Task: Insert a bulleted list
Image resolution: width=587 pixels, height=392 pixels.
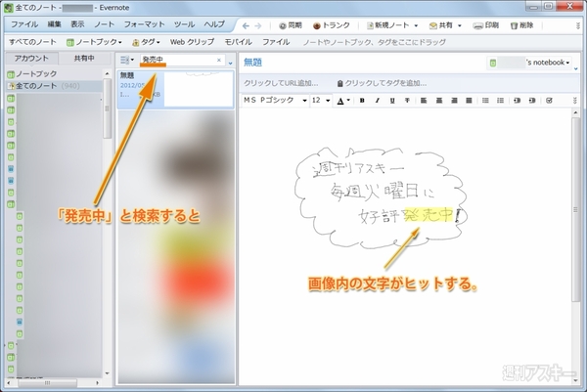Action: pos(485,101)
